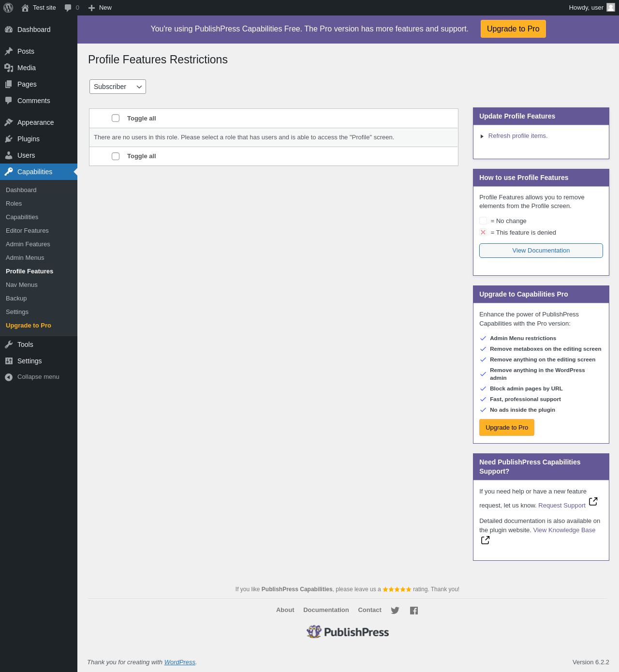This screenshot has height=672, width=619.
Task: Click the Pages icon in sidebar
Action: click(9, 84)
